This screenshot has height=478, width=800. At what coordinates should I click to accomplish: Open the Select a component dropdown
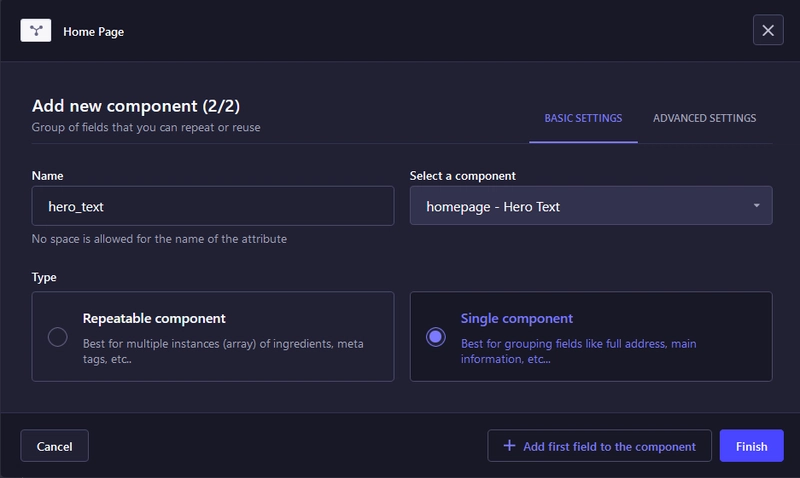(x=591, y=206)
